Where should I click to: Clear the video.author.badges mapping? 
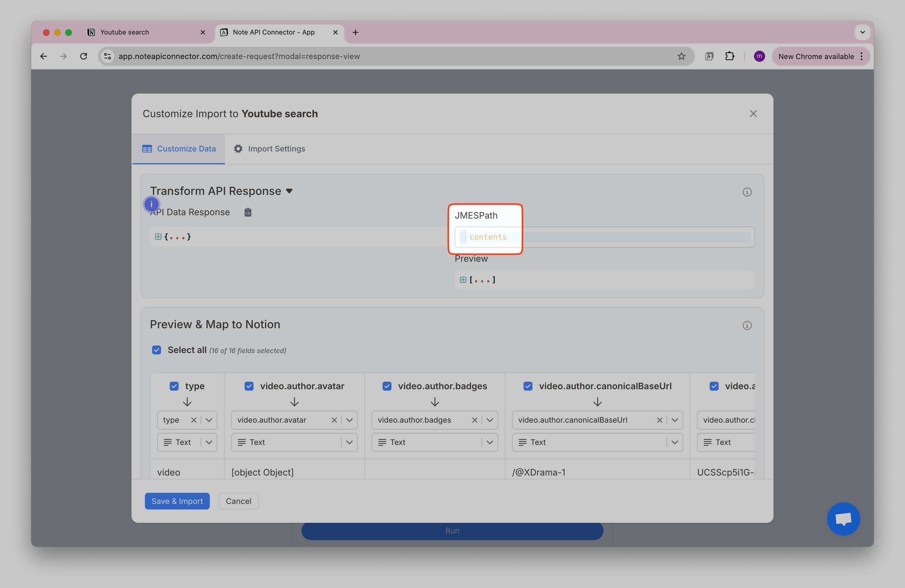pos(475,420)
